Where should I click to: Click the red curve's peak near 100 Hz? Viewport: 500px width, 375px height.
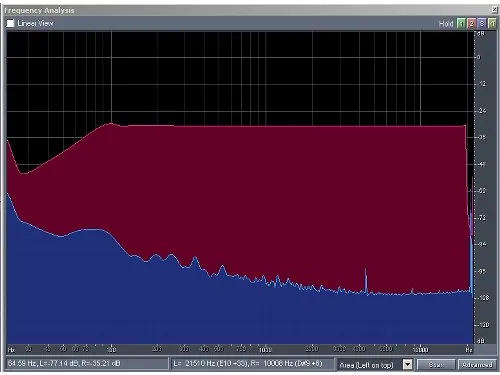(111, 124)
